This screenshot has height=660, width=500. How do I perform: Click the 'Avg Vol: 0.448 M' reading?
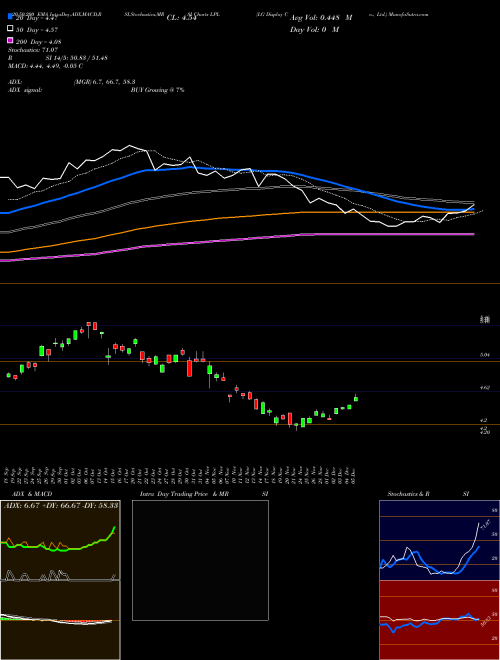[321, 18]
